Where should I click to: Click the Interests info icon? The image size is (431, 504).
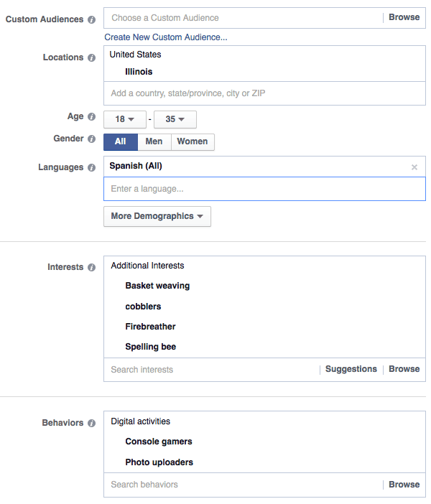pyautogui.click(x=92, y=267)
